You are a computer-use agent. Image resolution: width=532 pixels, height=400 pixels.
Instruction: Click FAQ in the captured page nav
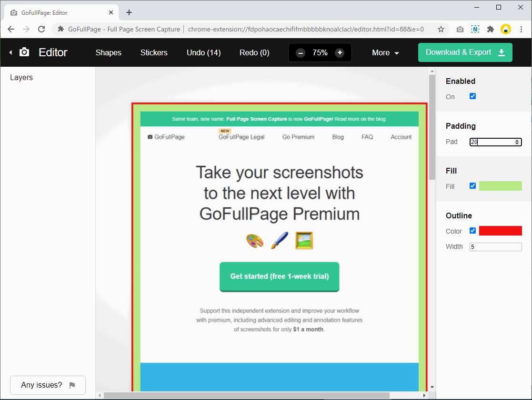367,137
